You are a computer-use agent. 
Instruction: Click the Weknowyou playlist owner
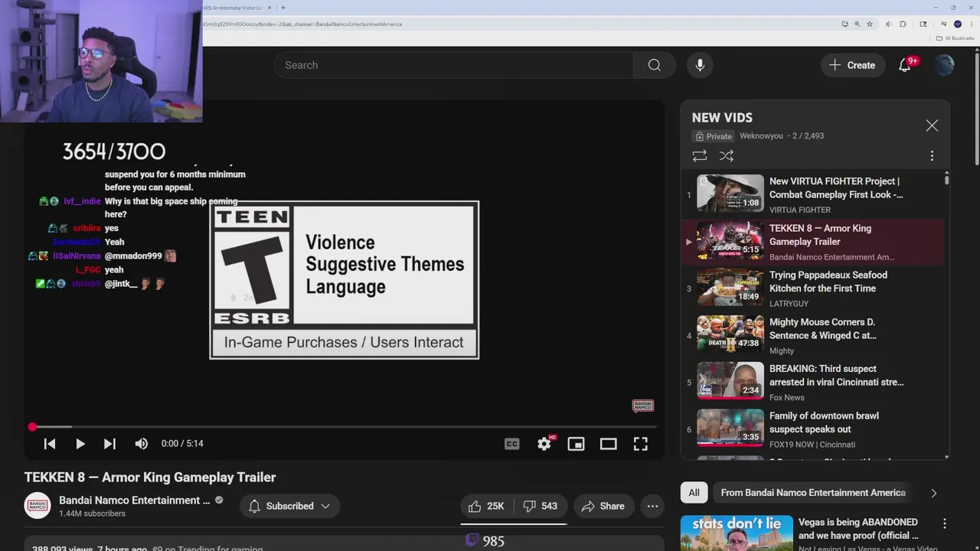[761, 136]
